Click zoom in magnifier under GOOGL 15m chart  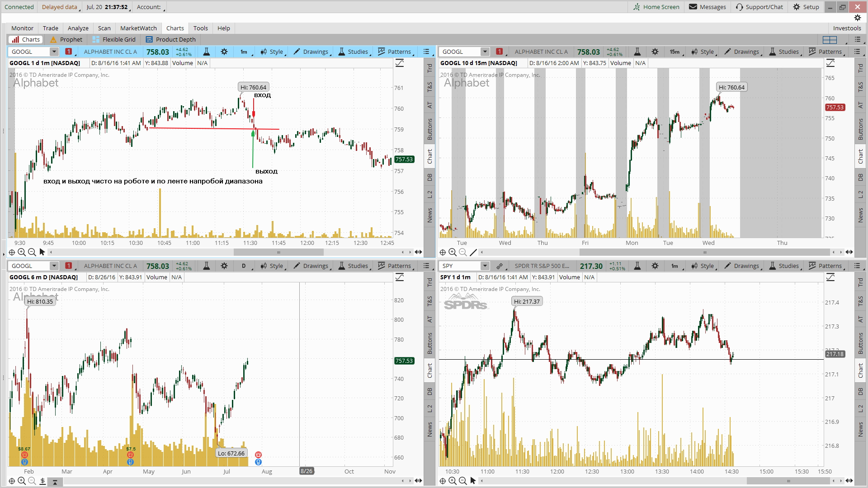(453, 252)
